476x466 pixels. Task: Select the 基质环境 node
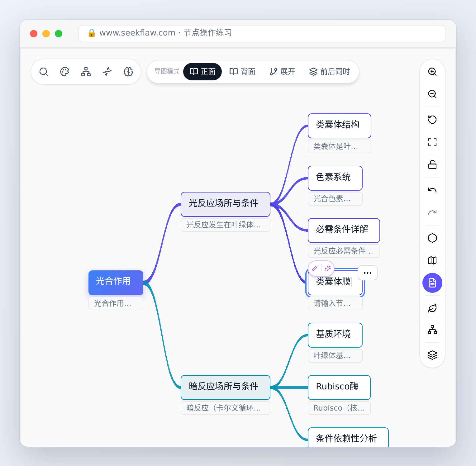335,335
